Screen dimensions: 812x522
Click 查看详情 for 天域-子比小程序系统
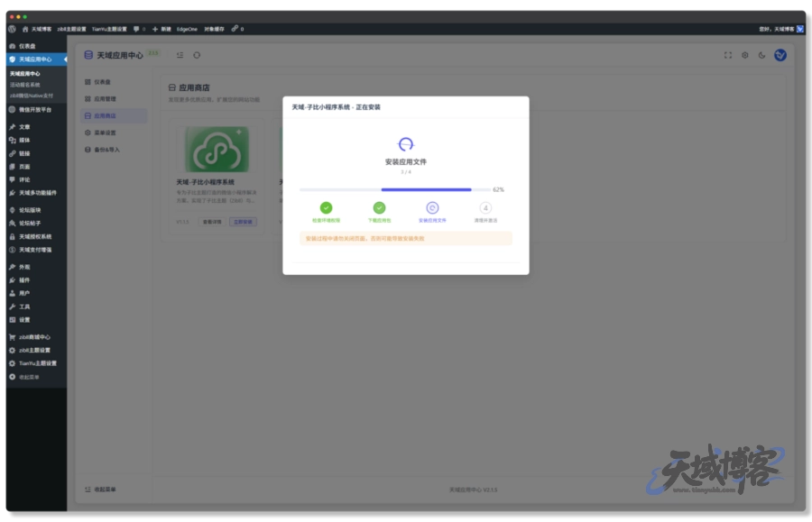pyautogui.click(x=212, y=222)
